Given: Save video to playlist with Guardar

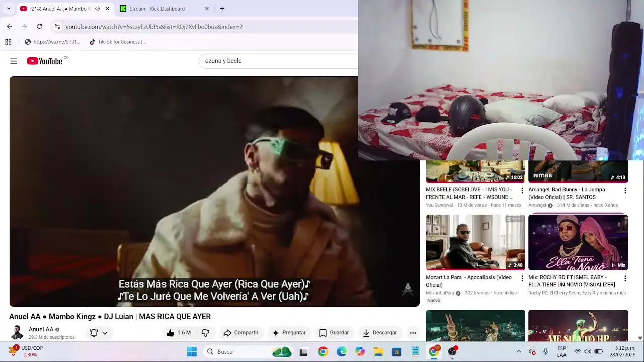Looking at the screenshot, I should coord(334,333).
